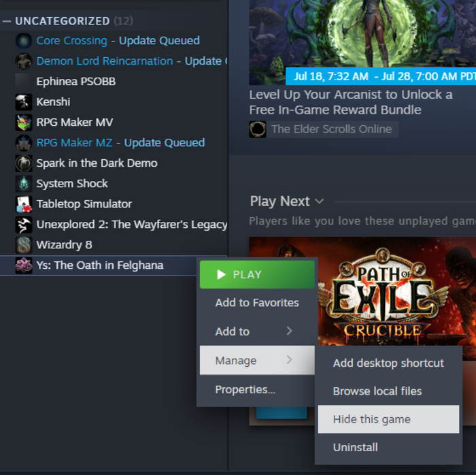Image resolution: width=476 pixels, height=475 pixels.
Task: Choose Browse local files
Action: coord(388,391)
